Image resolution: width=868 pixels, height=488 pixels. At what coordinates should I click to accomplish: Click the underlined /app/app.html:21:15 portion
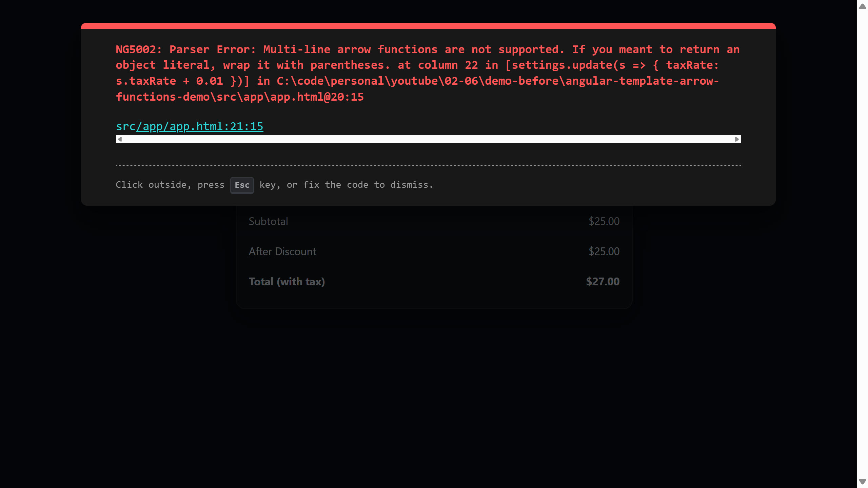(200, 126)
